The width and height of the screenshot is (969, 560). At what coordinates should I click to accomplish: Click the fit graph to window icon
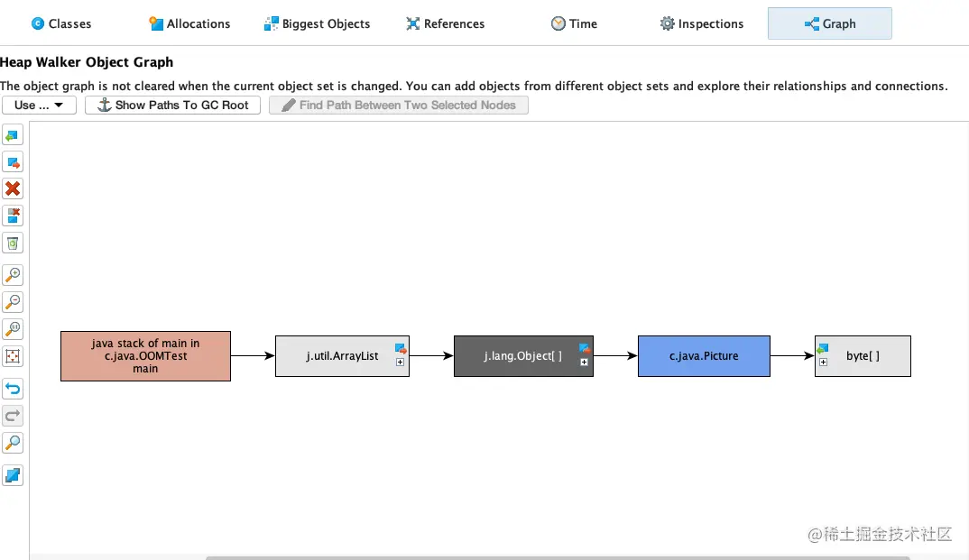tap(13, 356)
